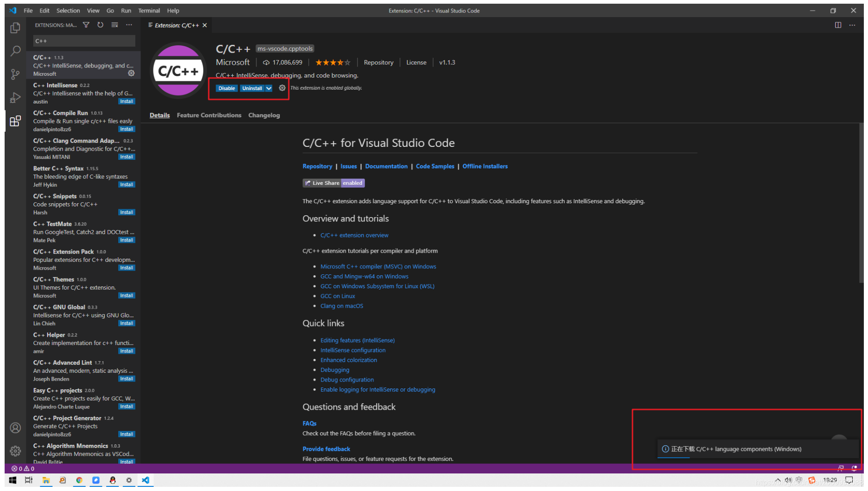Click the details page vertical scrollbar
Screen dimensions: 868x491
861,203
